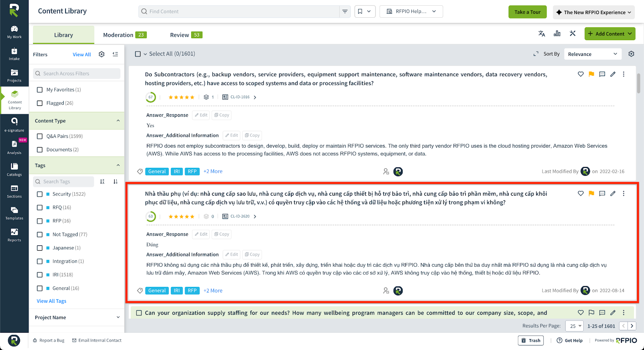This screenshot has width=644, height=350.
Task: Check the Not Tagged filter
Action: click(39, 235)
